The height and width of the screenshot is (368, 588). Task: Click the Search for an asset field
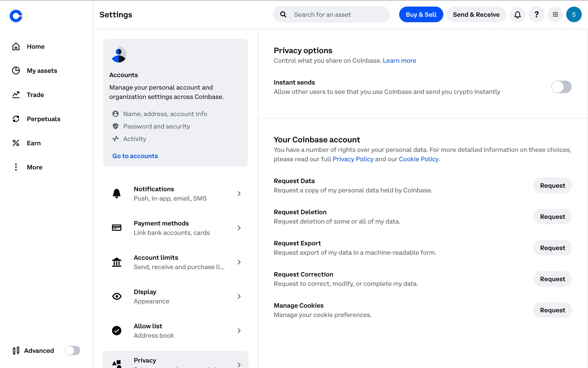[x=337, y=14]
